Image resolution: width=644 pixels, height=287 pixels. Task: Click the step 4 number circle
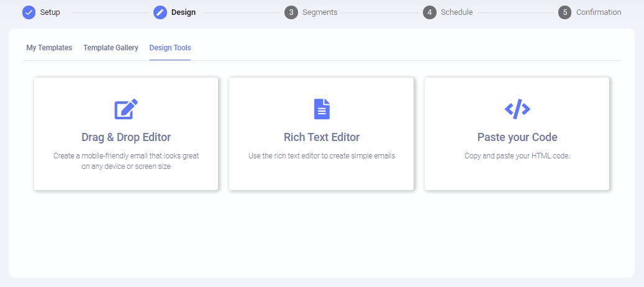point(430,12)
